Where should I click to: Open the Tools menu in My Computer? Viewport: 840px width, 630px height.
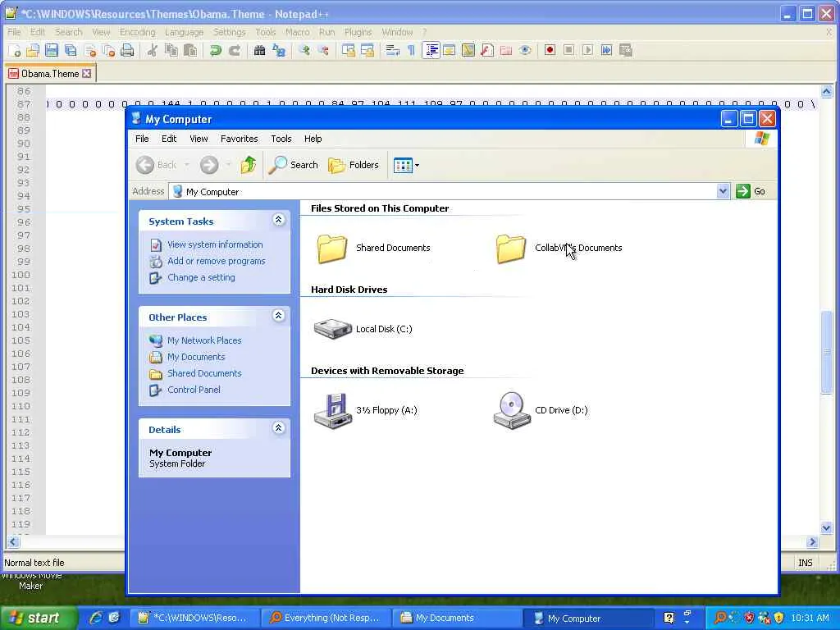[x=281, y=139]
